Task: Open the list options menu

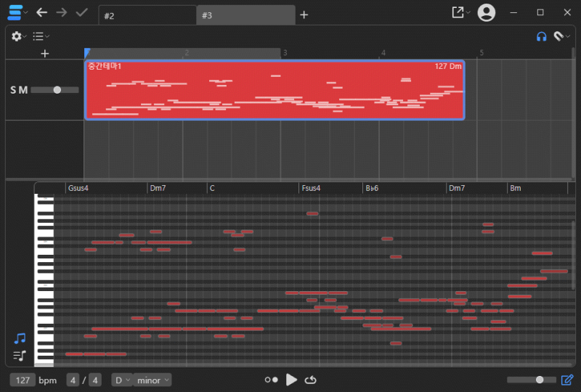Action: [41, 36]
